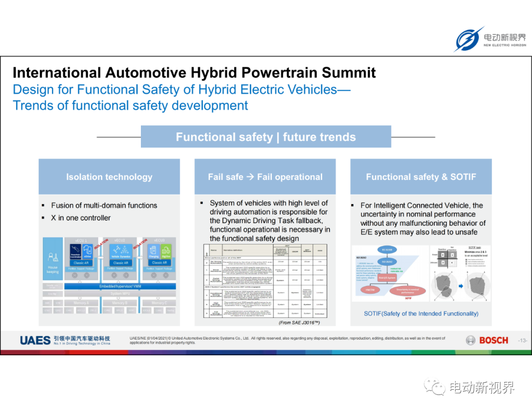Screen dimensions: 532x411
Task: Click the page number -13-
Action: tap(523, 341)
